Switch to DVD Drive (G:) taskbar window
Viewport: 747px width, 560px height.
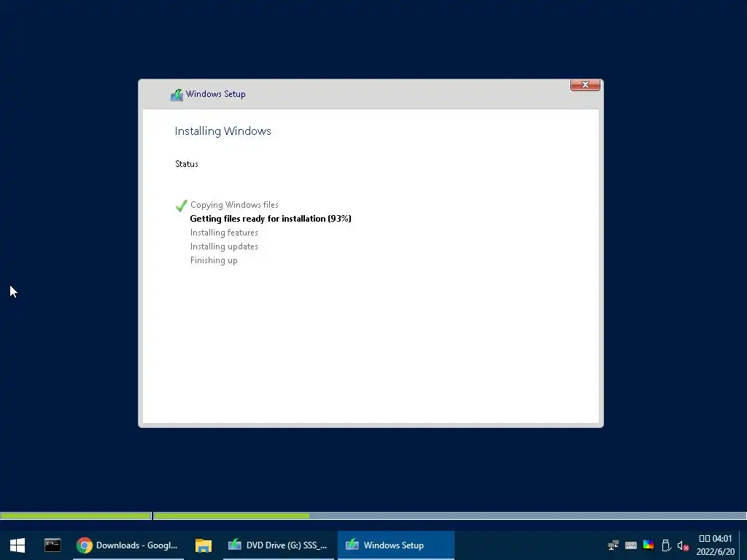pyautogui.click(x=279, y=545)
